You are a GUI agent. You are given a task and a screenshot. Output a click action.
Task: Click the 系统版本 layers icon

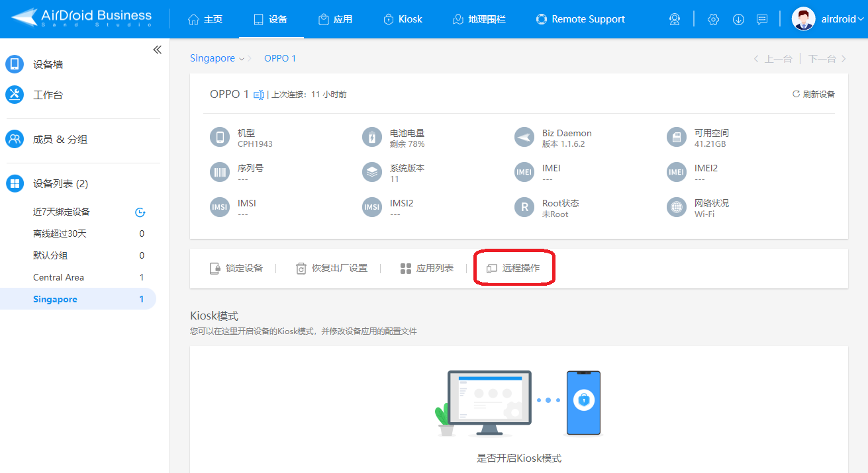click(x=372, y=173)
